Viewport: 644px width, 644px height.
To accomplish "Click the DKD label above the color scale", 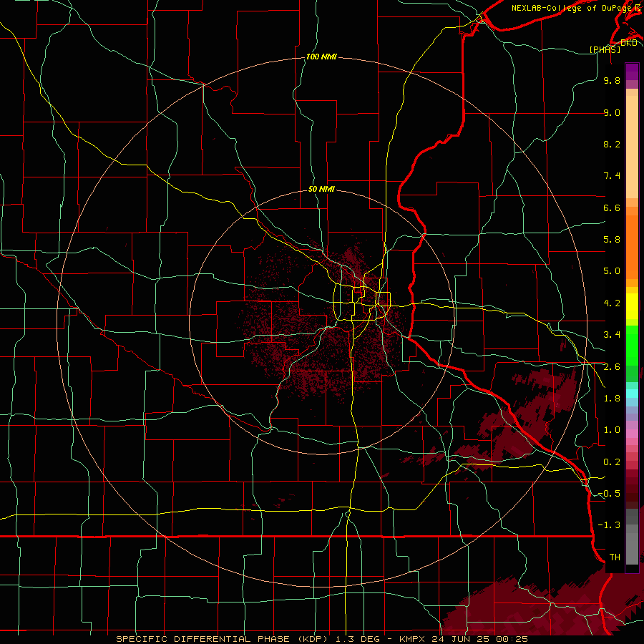I will tap(629, 42).
